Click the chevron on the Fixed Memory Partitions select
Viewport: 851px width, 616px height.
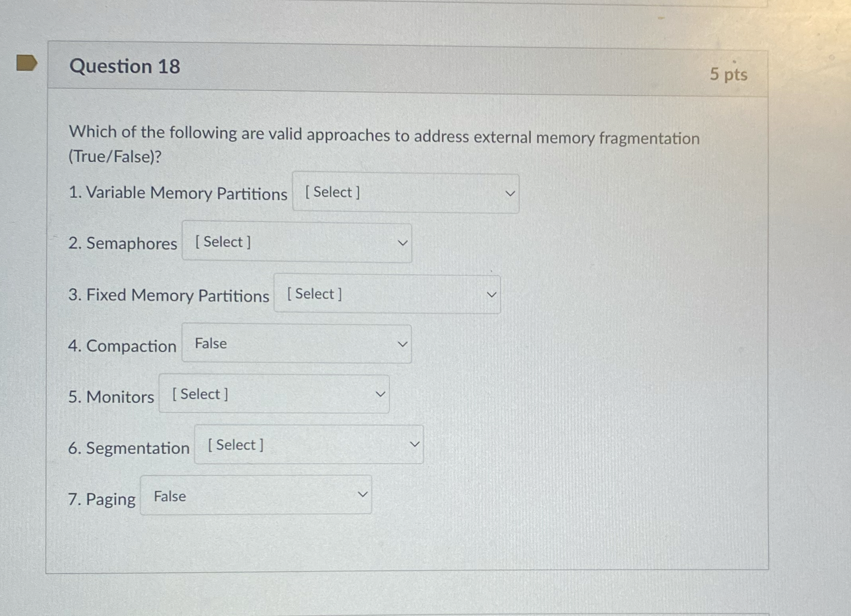[x=492, y=294]
